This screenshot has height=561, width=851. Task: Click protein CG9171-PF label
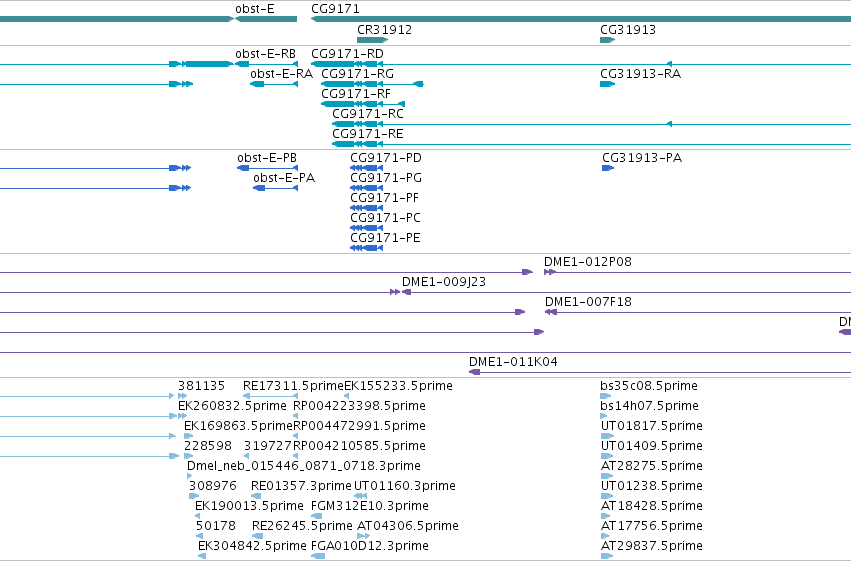384,199
